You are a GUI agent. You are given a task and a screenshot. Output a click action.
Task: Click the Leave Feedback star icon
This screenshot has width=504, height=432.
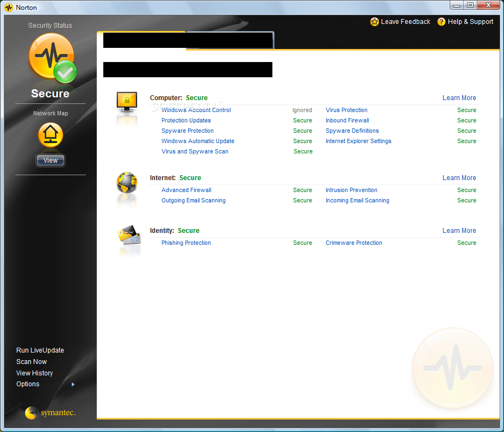click(x=374, y=22)
